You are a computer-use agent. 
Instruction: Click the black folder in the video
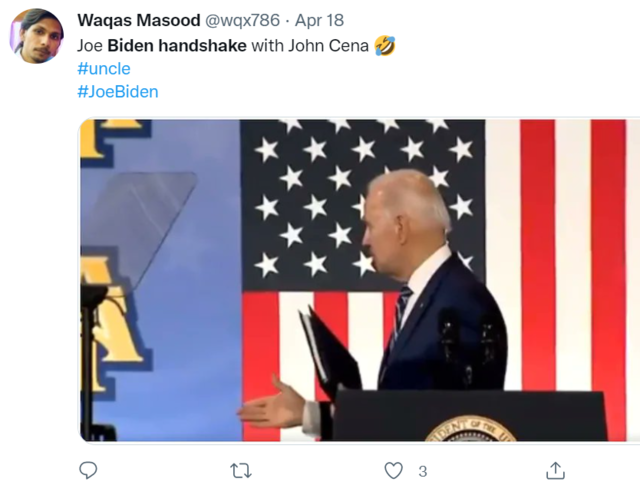(330, 351)
